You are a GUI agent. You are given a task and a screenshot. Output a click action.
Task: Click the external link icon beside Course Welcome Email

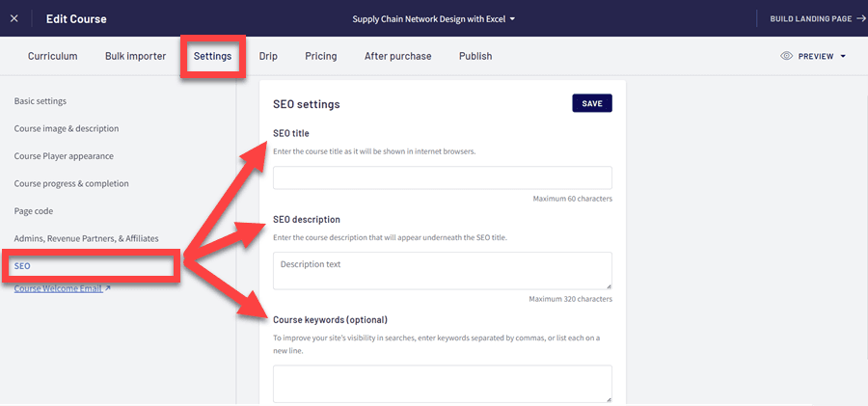tap(108, 287)
